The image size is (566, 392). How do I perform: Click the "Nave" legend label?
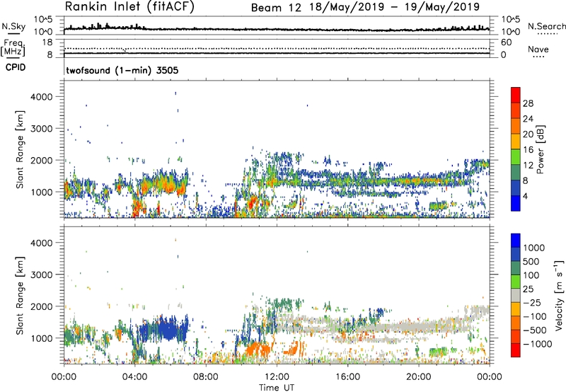(x=538, y=50)
